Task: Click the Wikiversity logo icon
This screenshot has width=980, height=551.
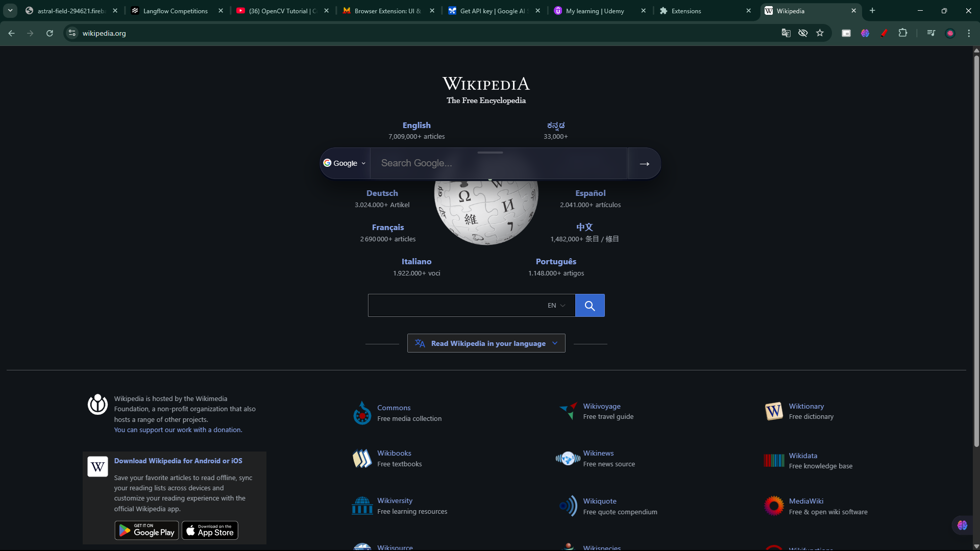Action: click(362, 506)
